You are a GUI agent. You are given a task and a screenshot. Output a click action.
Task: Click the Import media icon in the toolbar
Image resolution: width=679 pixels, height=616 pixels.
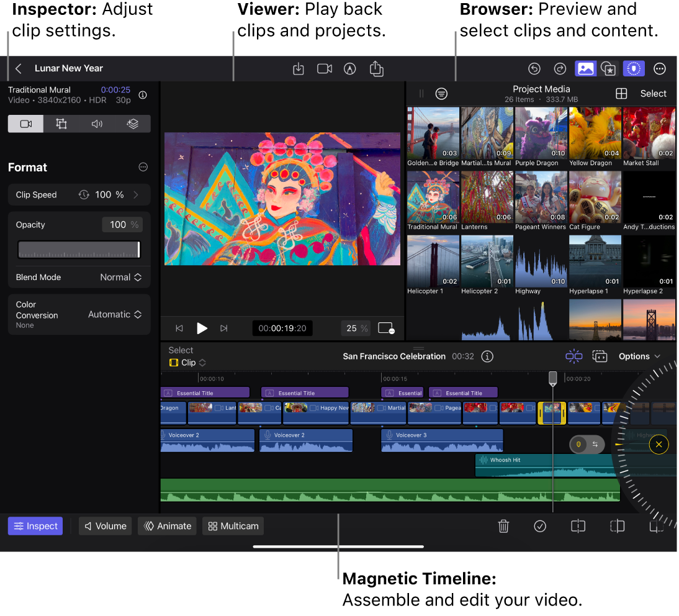299,69
